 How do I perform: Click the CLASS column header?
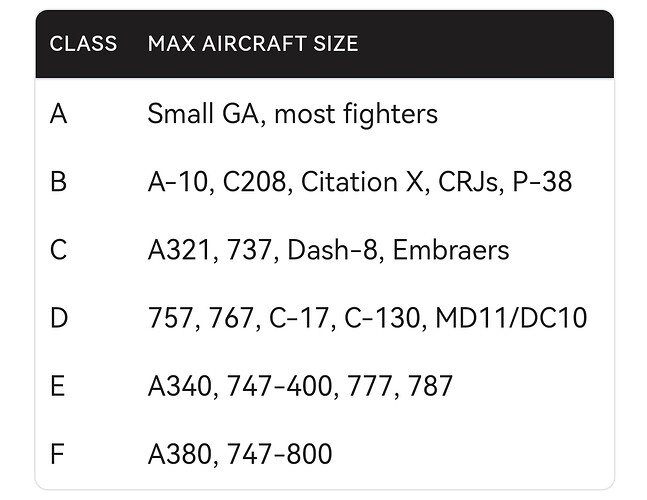(x=83, y=44)
